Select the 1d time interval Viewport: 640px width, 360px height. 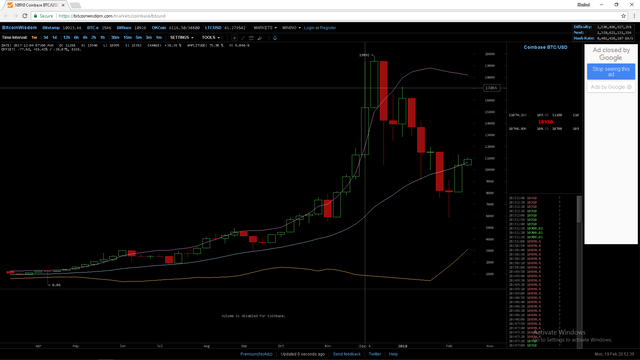(x=54, y=38)
